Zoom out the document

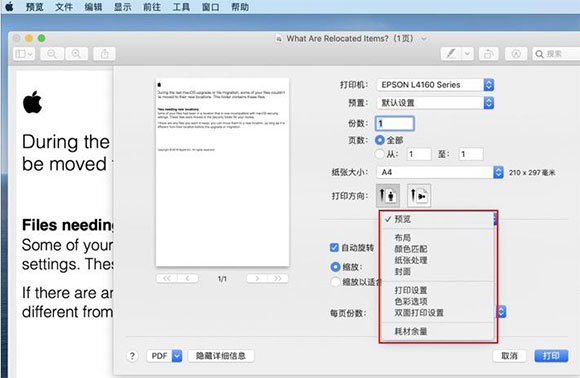point(52,54)
